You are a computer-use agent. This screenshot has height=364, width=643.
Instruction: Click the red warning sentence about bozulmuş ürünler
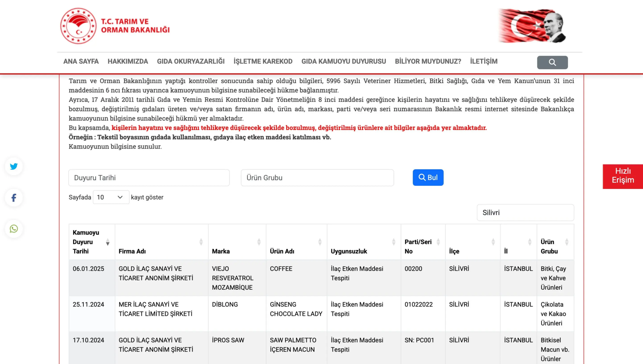click(299, 128)
